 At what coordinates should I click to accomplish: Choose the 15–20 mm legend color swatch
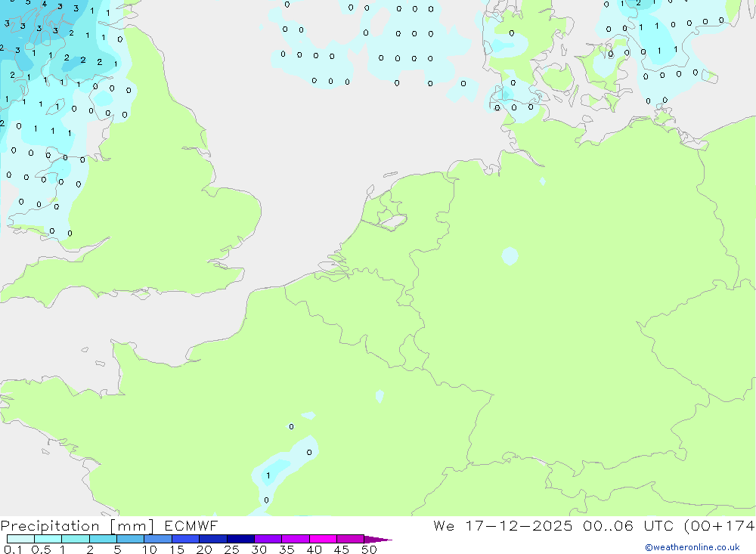(x=185, y=539)
